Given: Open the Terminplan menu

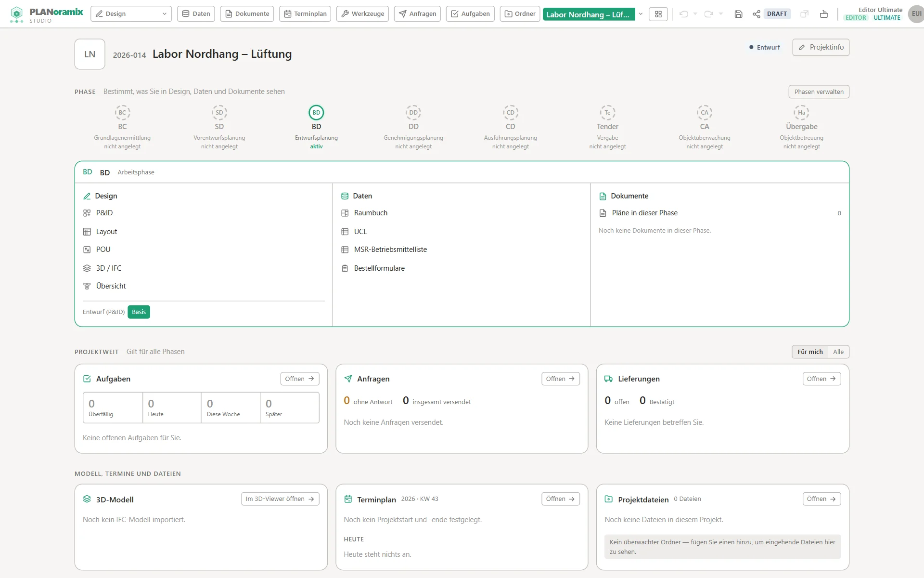Looking at the screenshot, I should (x=305, y=14).
